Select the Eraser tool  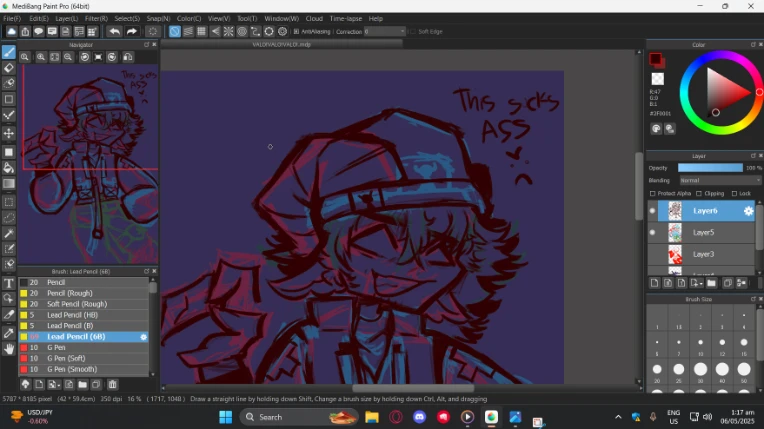click(9, 68)
